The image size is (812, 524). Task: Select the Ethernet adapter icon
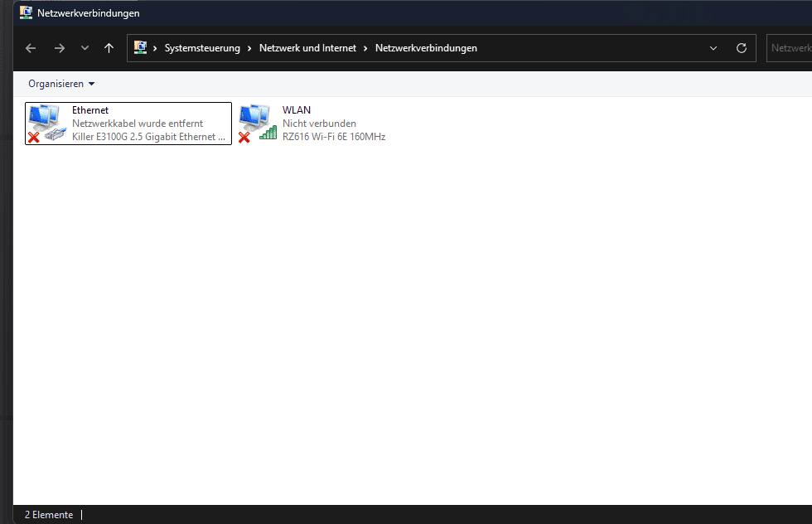point(46,124)
